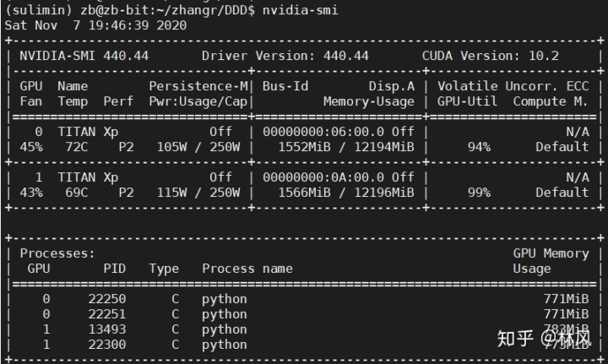
Task: Click bus ID 00000000:0A:00.0
Action: pos(323,177)
